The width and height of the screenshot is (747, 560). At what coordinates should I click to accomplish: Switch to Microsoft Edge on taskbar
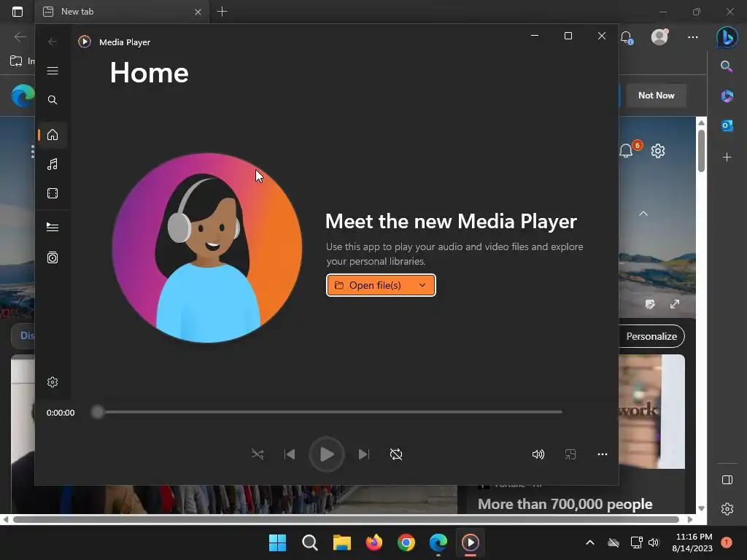[438, 542]
